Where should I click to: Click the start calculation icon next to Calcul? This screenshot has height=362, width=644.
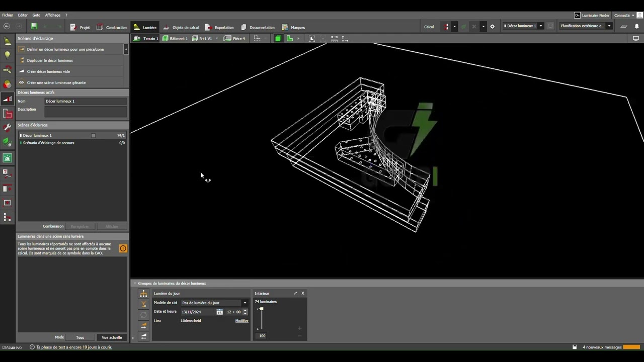(446, 27)
